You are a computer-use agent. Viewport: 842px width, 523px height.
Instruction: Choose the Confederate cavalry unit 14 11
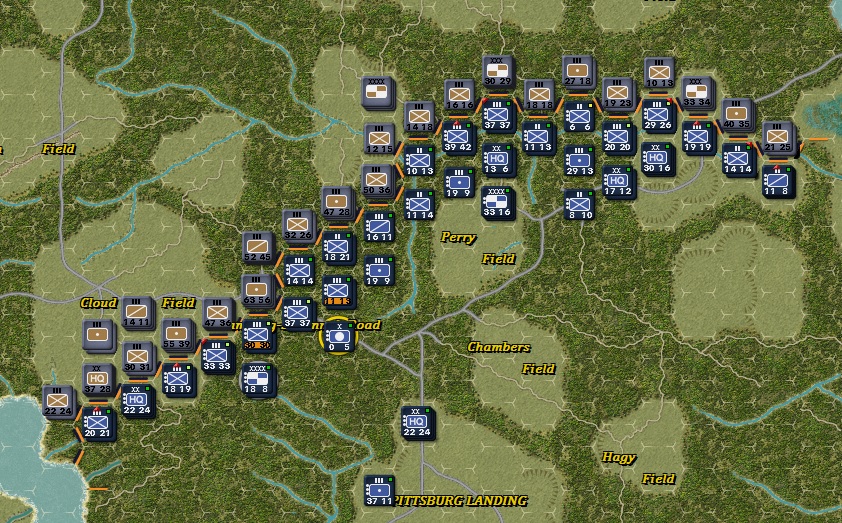pos(136,313)
